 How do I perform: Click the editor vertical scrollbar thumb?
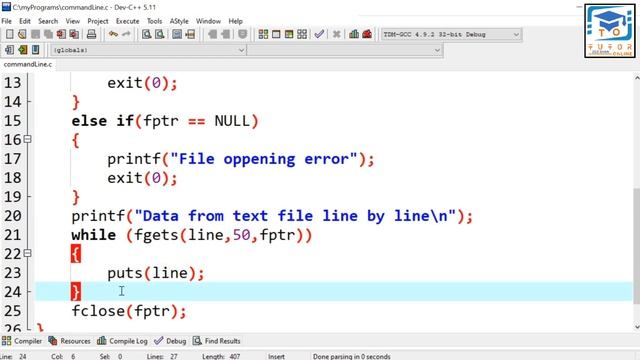click(x=636, y=246)
